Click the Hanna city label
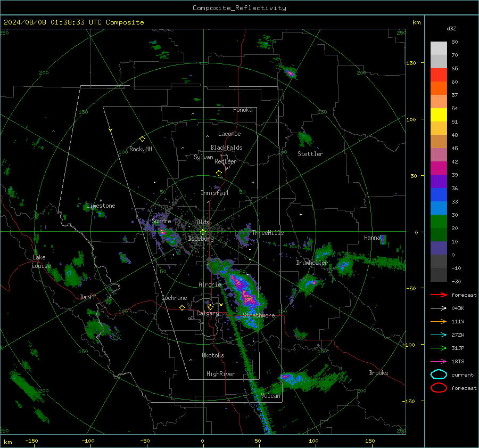The height and width of the screenshot is (448, 479). point(372,238)
